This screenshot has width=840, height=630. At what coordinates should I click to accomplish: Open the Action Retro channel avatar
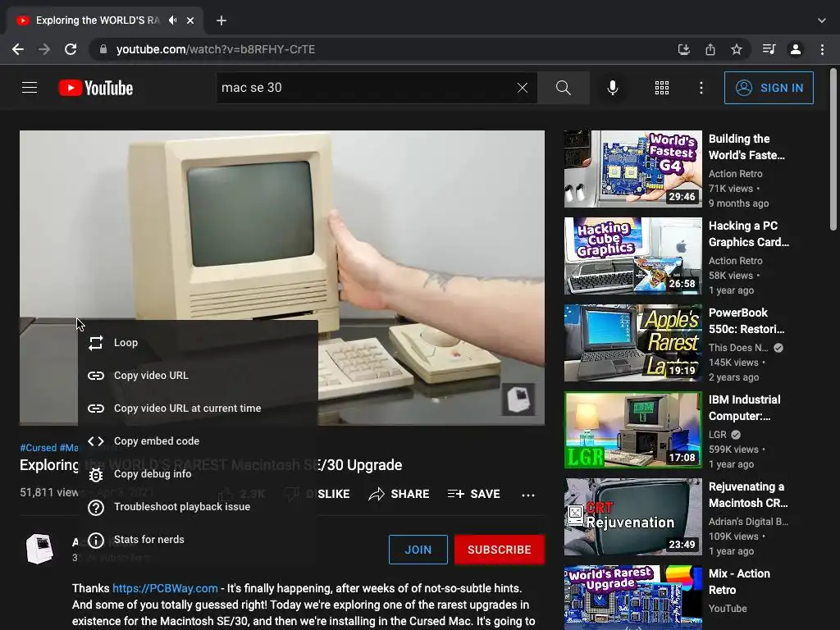(39, 549)
